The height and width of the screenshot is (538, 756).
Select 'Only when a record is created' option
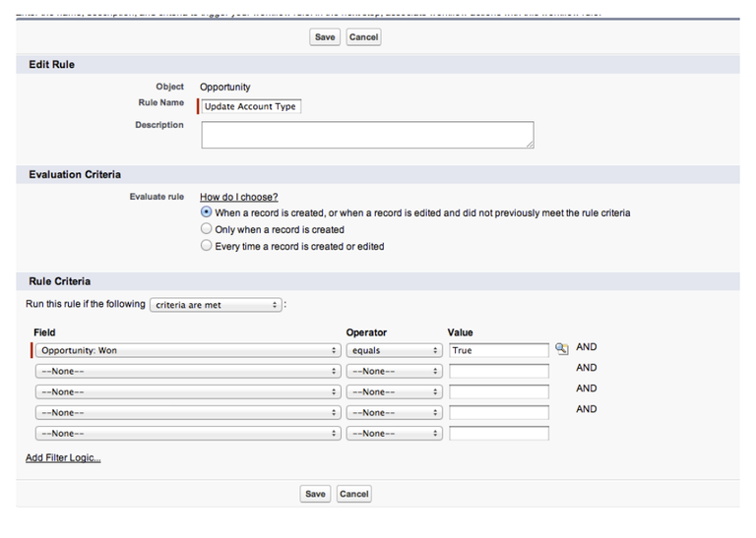tap(206, 229)
